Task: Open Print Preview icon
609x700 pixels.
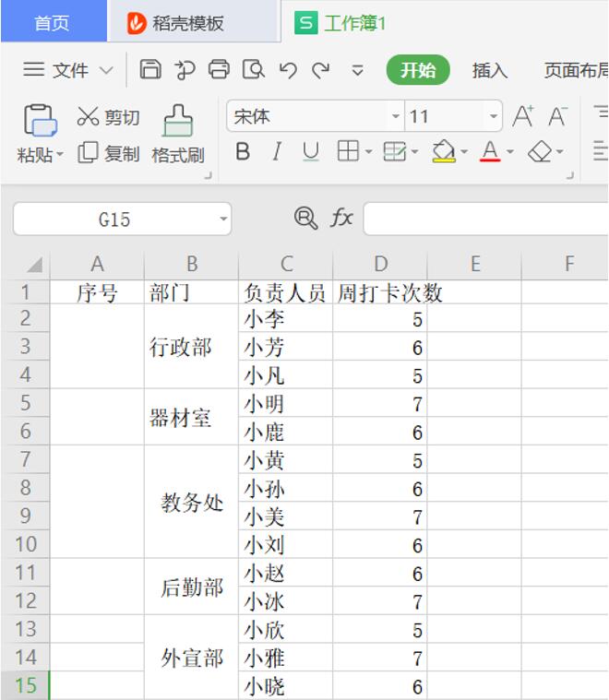Action: 254,69
